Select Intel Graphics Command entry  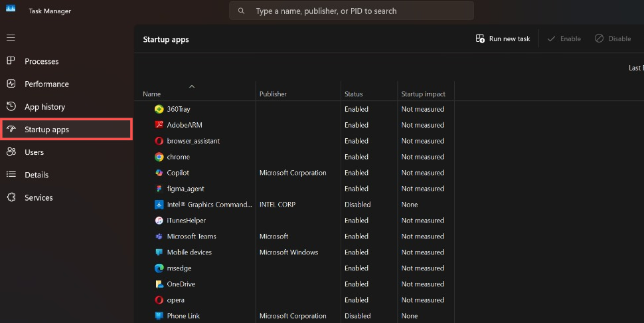(x=209, y=205)
